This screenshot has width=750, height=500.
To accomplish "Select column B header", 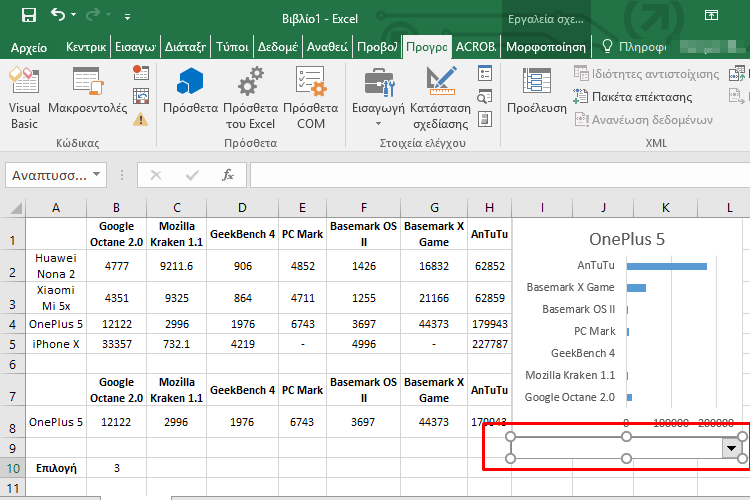I will click(116, 208).
